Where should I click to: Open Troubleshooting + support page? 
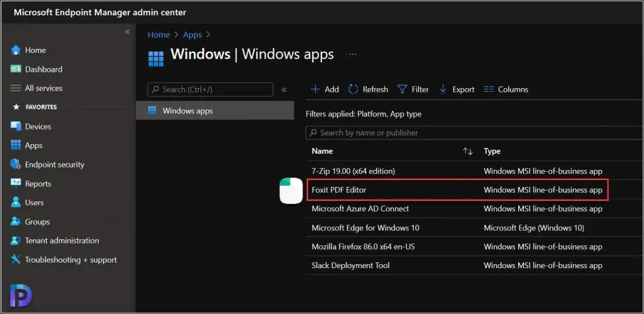point(71,259)
